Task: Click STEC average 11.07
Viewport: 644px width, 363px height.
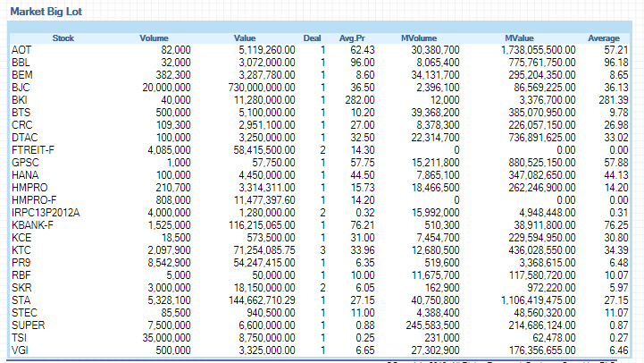Action: point(616,313)
